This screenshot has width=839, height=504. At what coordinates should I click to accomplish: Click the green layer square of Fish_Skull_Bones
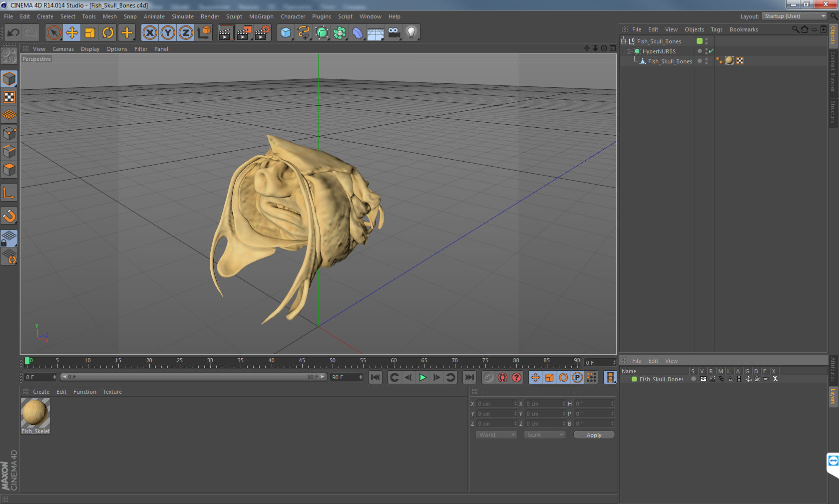click(x=700, y=41)
